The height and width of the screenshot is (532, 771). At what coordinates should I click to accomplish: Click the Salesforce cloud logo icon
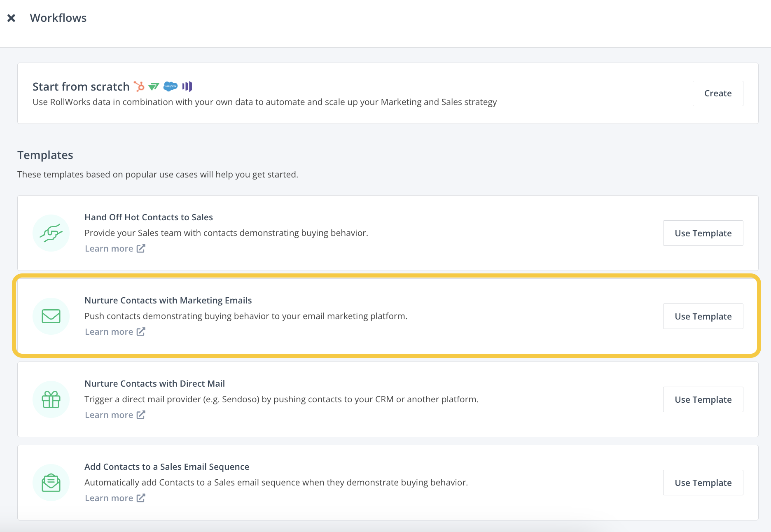[171, 86]
